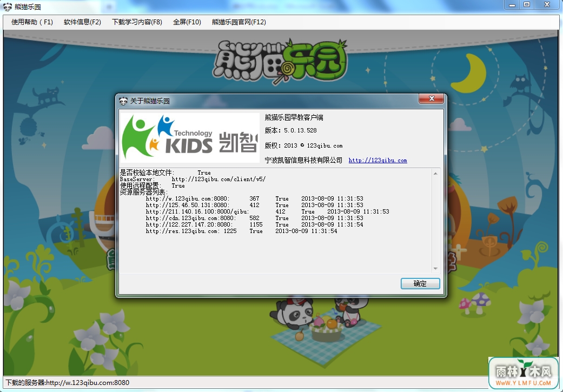Close the 关于熊猫乐园 dialog
Viewport: 563px width, 392px height.
point(432,99)
